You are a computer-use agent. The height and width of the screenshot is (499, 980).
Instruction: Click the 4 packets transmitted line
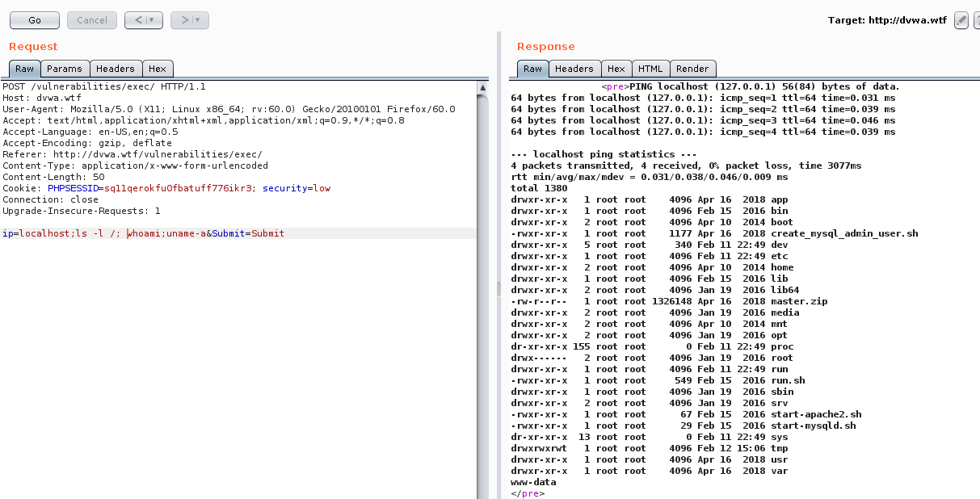[687, 166]
